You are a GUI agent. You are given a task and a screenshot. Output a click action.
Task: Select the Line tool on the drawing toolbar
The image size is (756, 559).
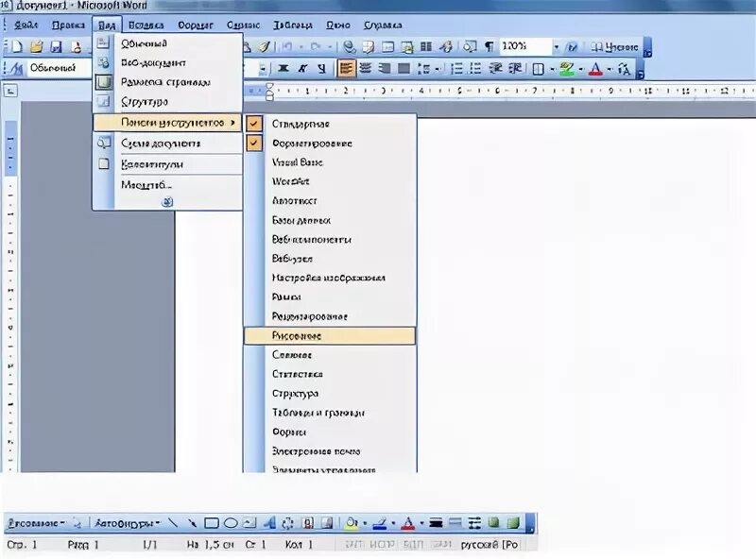[173, 523]
